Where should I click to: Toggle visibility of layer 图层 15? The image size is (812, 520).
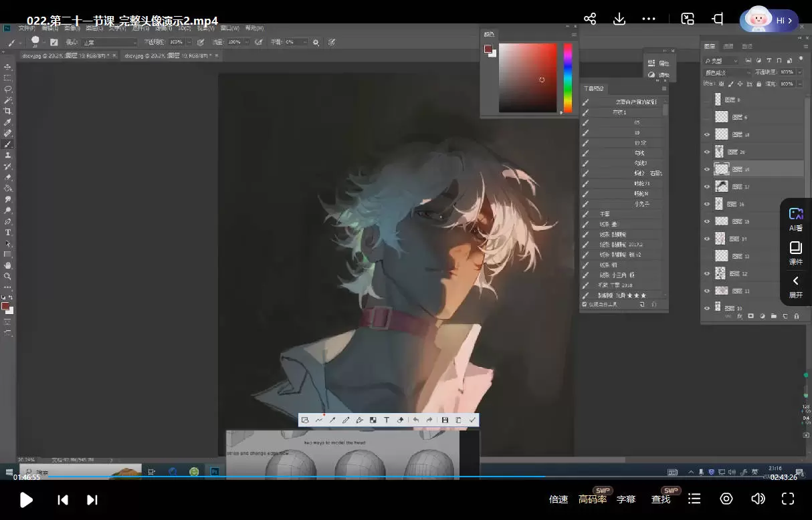click(x=707, y=221)
